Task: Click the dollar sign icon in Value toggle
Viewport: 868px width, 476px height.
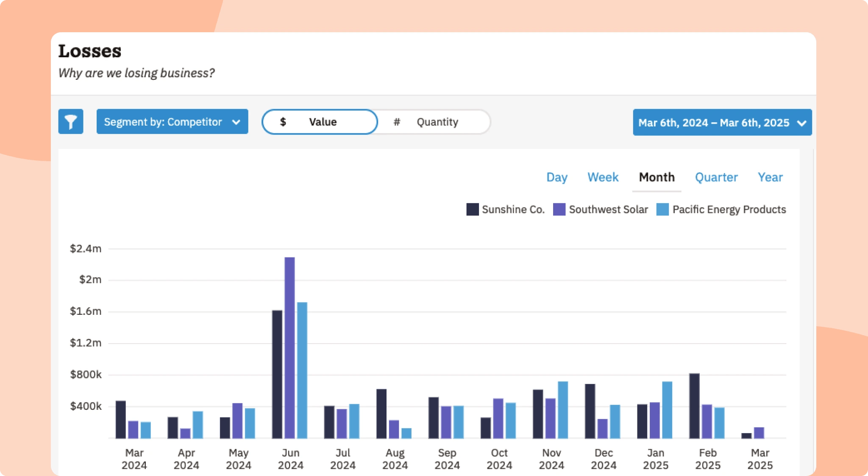Action: 283,122
